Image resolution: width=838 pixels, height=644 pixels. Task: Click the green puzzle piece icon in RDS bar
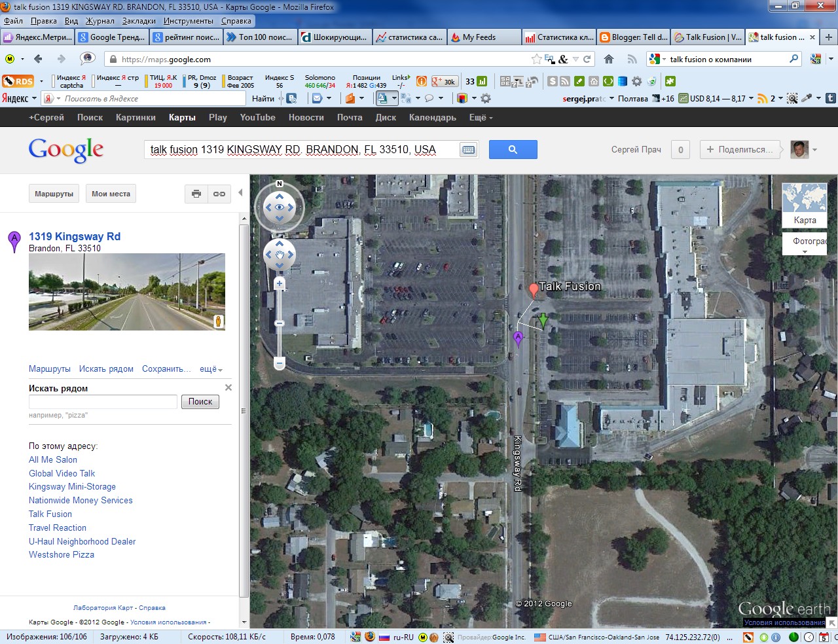(x=670, y=81)
